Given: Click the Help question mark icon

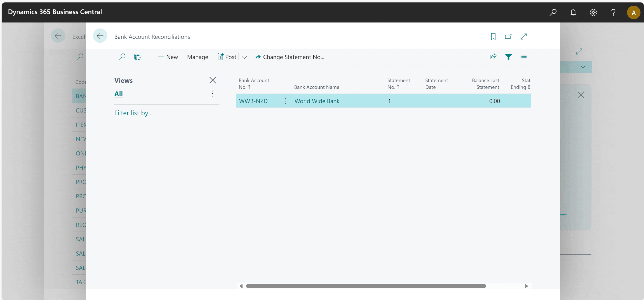Looking at the screenshot, I should pyautogui.click(x=613, y=12).
